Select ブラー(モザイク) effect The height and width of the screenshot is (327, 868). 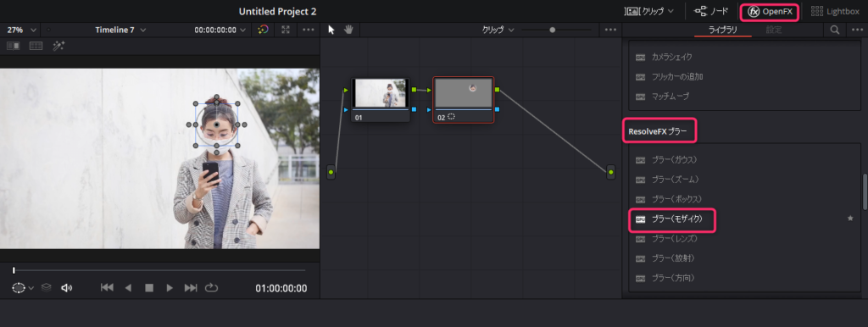[x=676, y=219]
